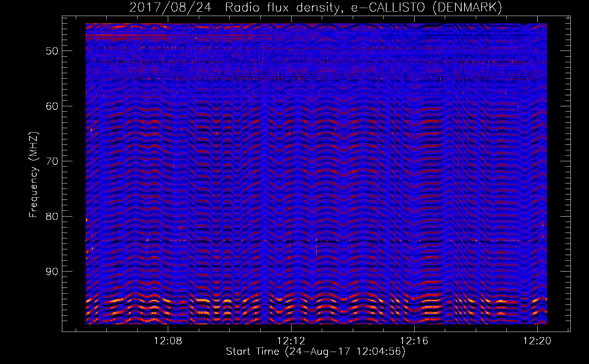Click the 12:20 time tick label

click(x=537, y=341)
